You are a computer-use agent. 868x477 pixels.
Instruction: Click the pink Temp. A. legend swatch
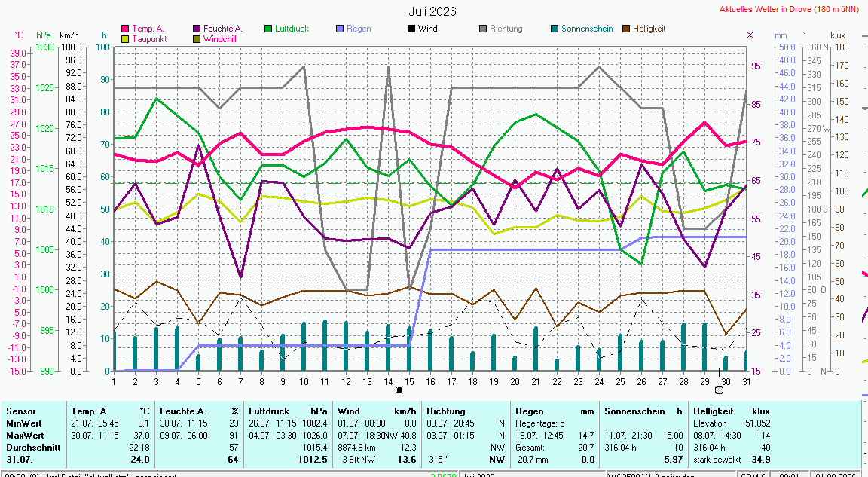[x=125, y=29]
